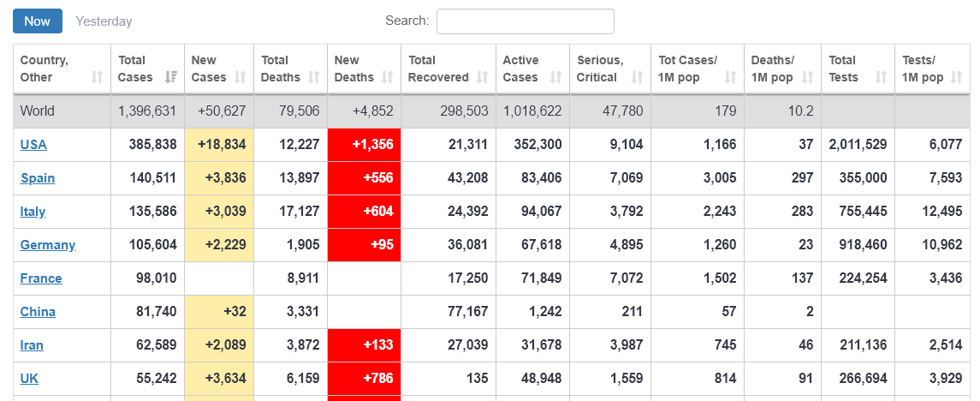Click France serious critical 7,072
Screen dimensions: 980x401
(x=626, y=278)
